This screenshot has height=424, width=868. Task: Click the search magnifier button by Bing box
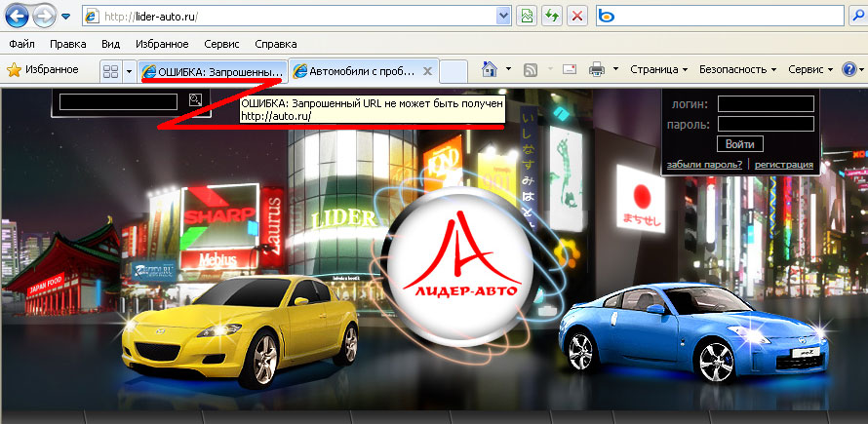(857, 16)
